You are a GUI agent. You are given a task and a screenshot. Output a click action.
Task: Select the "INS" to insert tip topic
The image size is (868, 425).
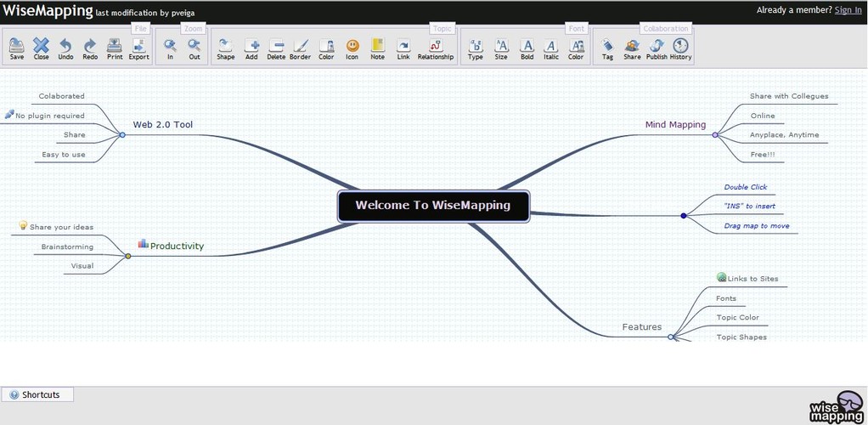click(x=750, y=207)
